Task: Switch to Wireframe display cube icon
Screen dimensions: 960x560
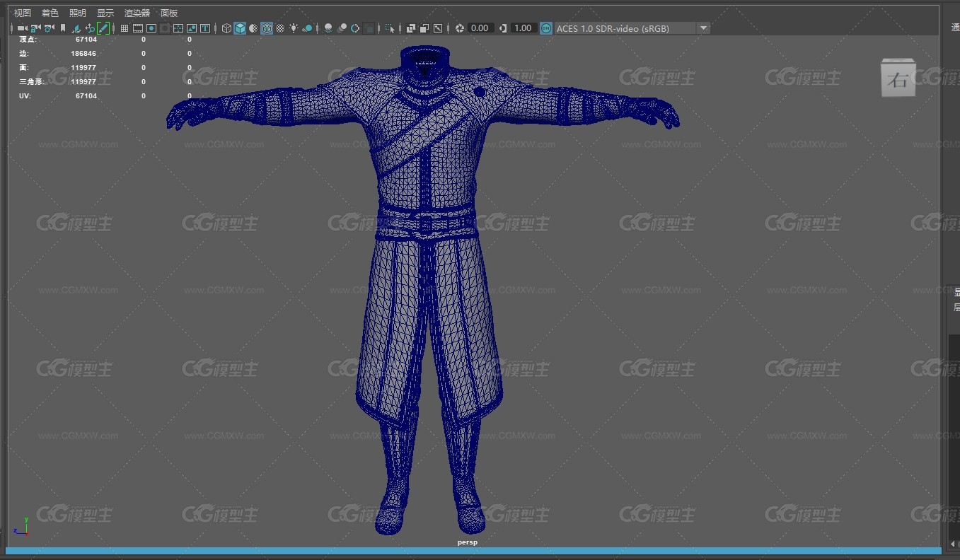Action: click(226, 28)
